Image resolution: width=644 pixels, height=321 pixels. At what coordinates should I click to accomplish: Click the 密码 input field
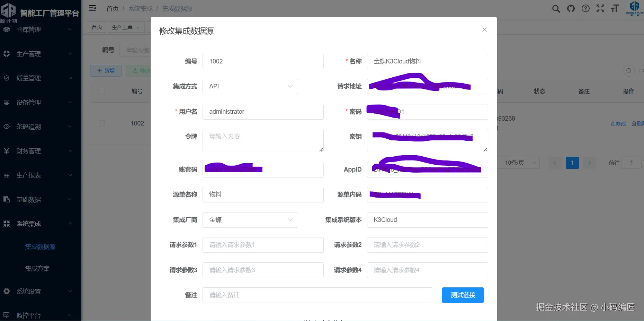[428, 112]
